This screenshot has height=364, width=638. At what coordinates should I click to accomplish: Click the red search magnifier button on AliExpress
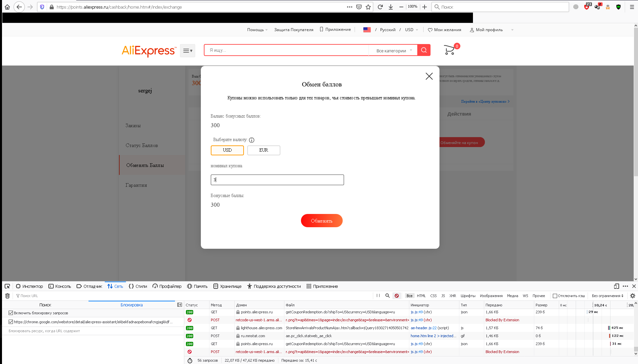point(424,50)
